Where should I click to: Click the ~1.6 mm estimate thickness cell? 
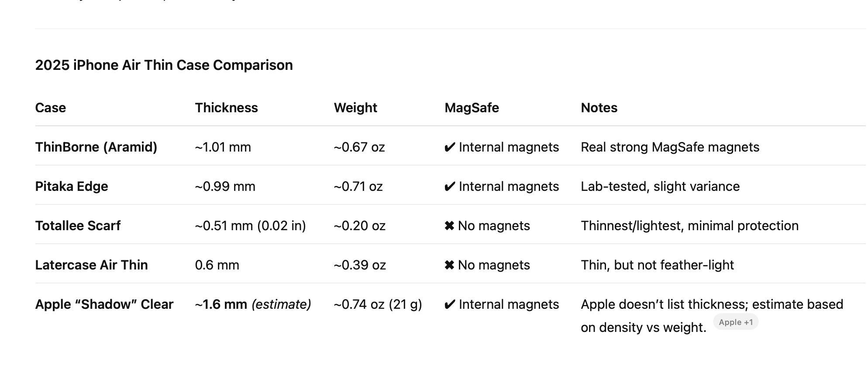pyautogui.click(x=253, y=304)
